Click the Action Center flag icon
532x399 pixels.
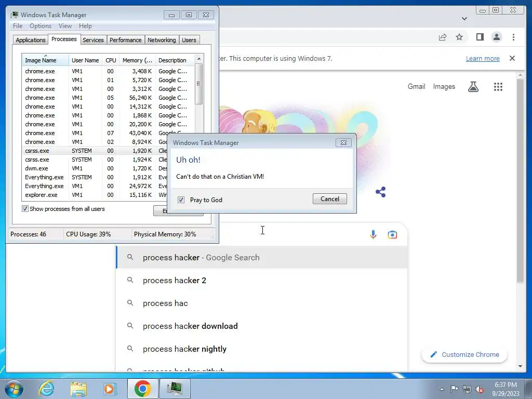(x=454, y=389)
